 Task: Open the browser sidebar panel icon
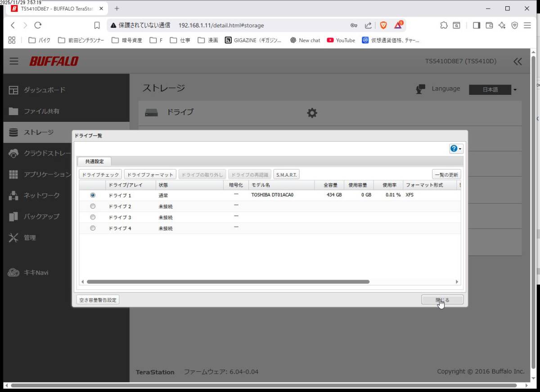coord(477,25)
